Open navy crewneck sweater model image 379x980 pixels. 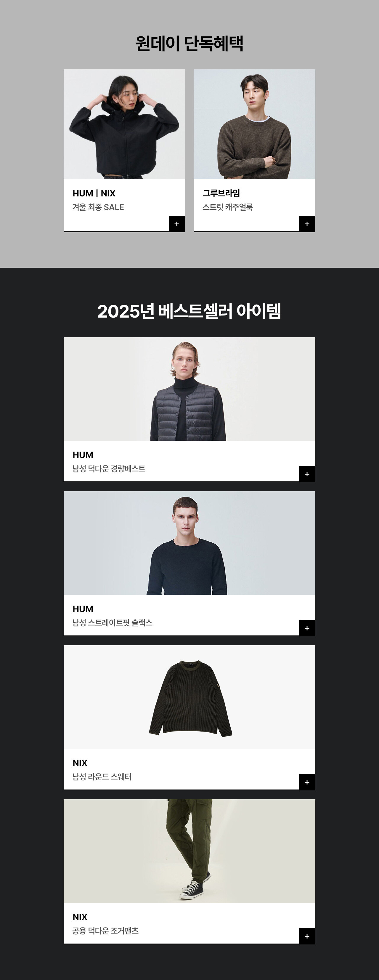[189, 543]
